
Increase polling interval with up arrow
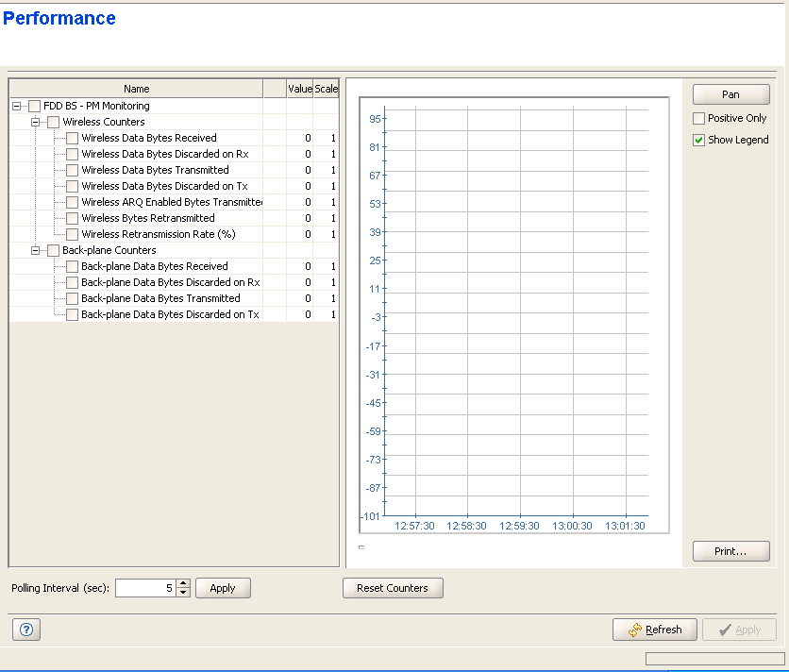click(183, 583)
